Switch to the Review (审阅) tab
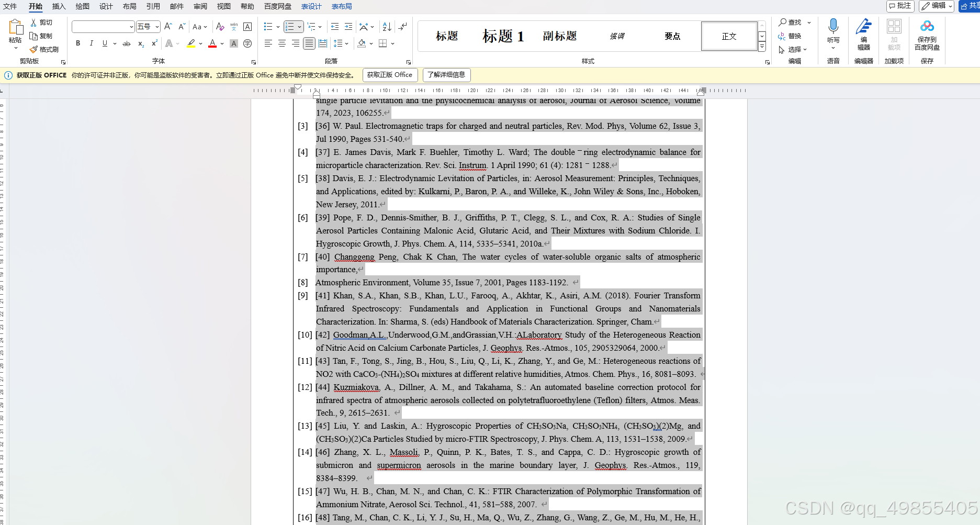 point(200,6)
